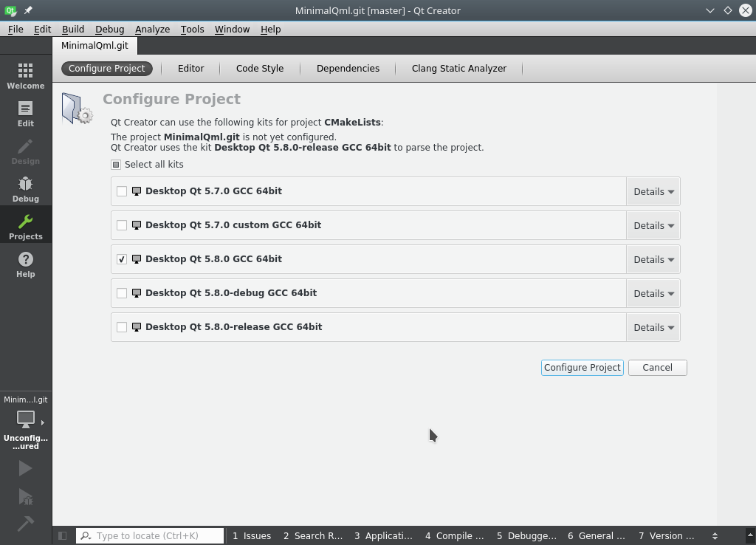Click monitor icon of Desktop Qt 5.7.0 custom kit

[x=137, y=225]
